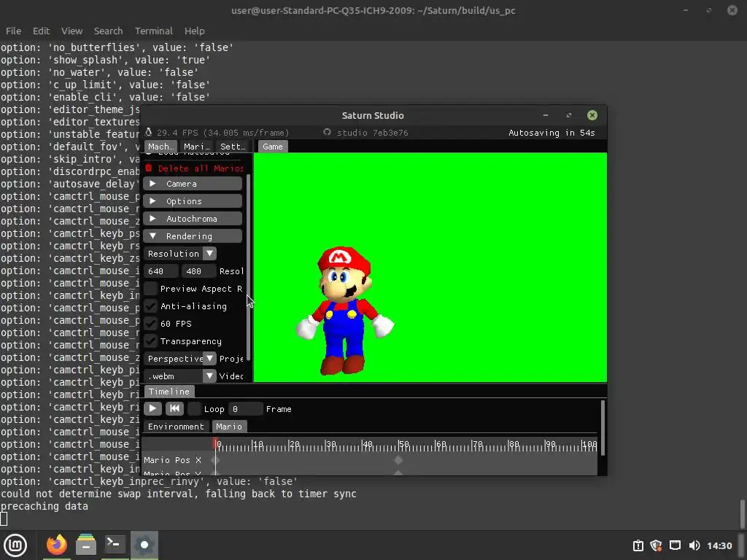Select Mario Pos X keyframe at frame 50
This screenshot has width=747, height=560.
[x=398, y=460]
